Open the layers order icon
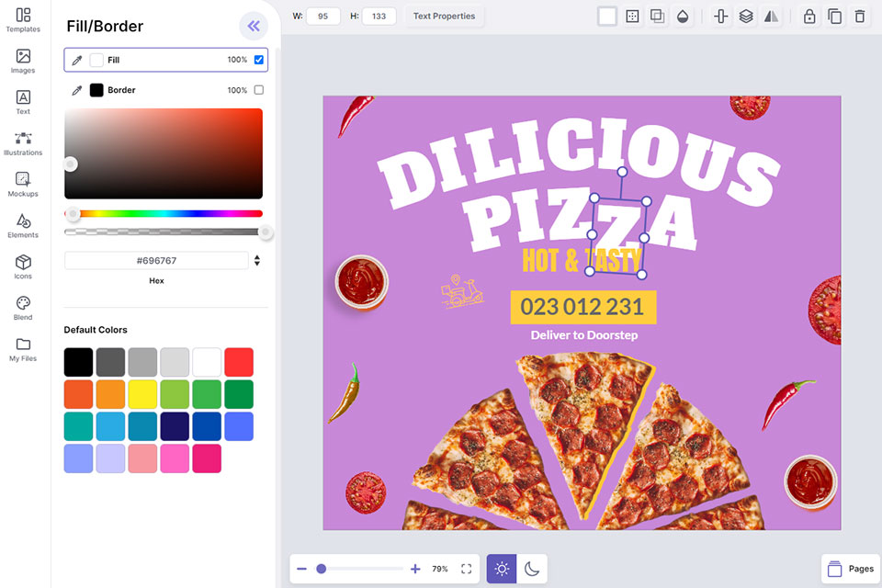The height and width of the screenshot is (588, 882). tap(746, 17)
